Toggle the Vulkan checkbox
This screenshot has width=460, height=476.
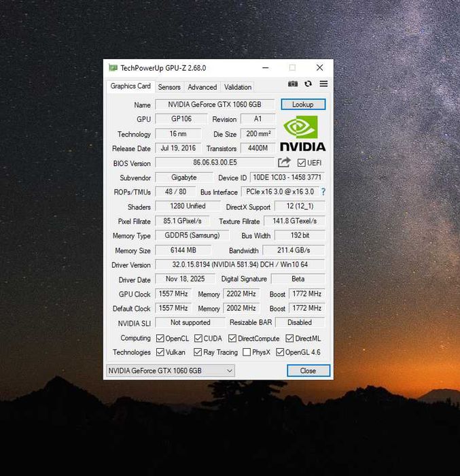pyautogui.click(x=160, y=352)
